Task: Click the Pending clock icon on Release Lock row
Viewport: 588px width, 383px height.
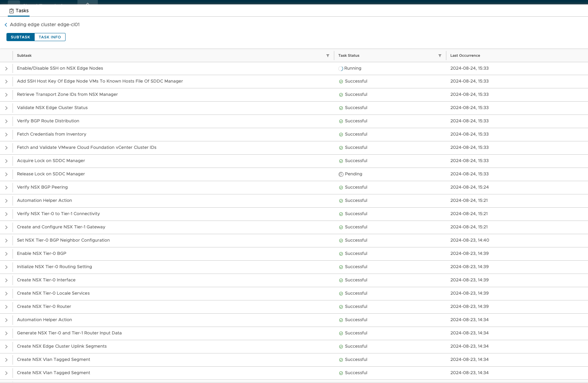Action: 341,174
